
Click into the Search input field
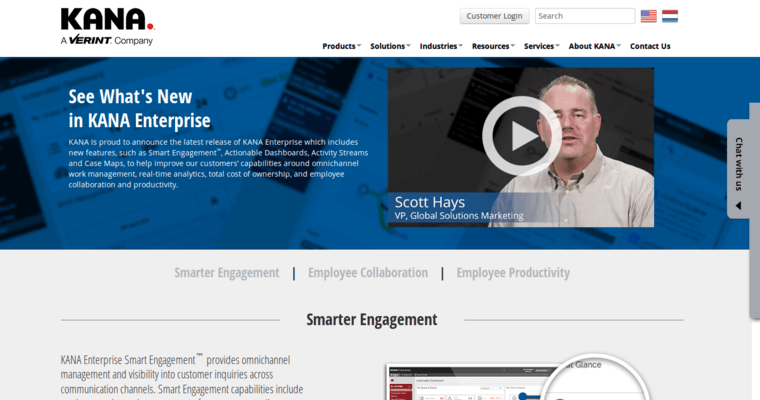pyautogui.click(x=584, y=16)
